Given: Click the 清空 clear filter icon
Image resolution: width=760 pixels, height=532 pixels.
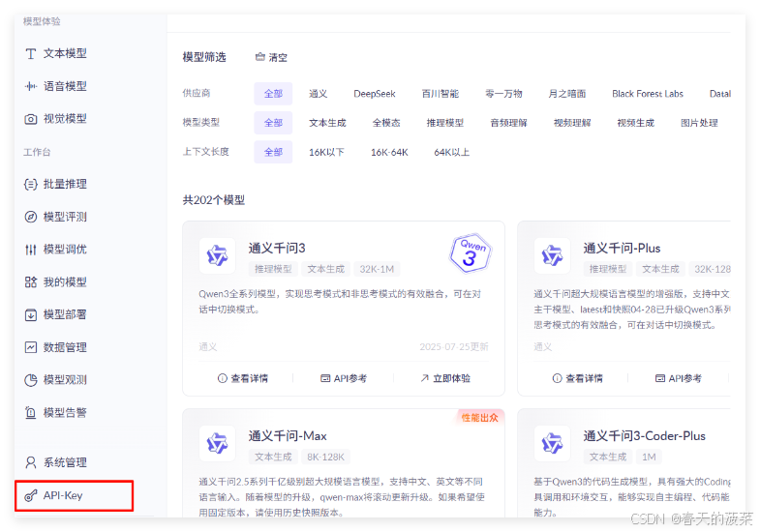Looking at the screenshot, I should click(259, 57).
